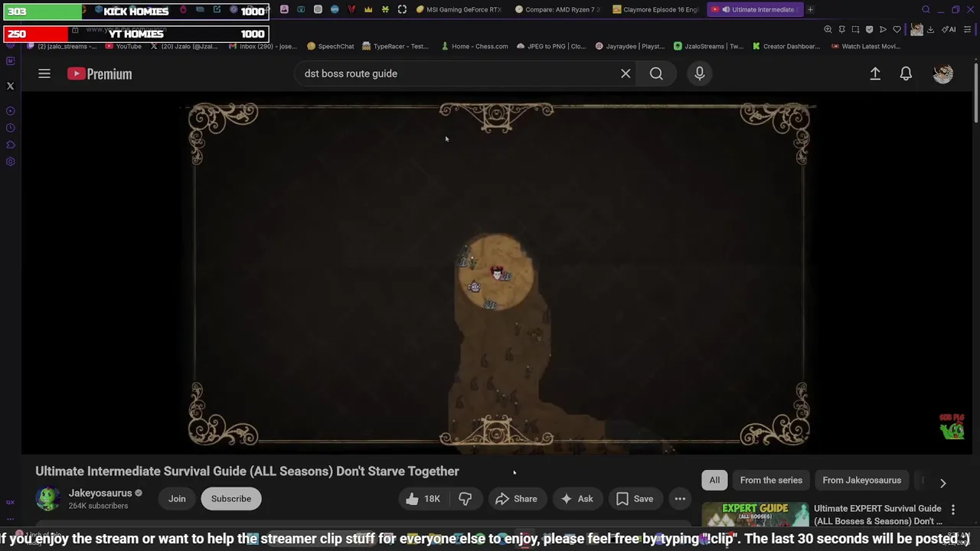The height and width of the screenshot is (551, 980).
Task: Open Ultimate EXPERT Survival Guide thumbnail
Action: click(x=755, y=515)
